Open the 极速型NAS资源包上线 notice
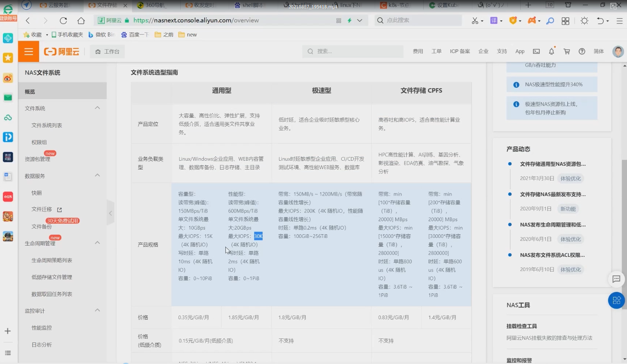This screenshot has width=627, height=364. pos(551,108)
